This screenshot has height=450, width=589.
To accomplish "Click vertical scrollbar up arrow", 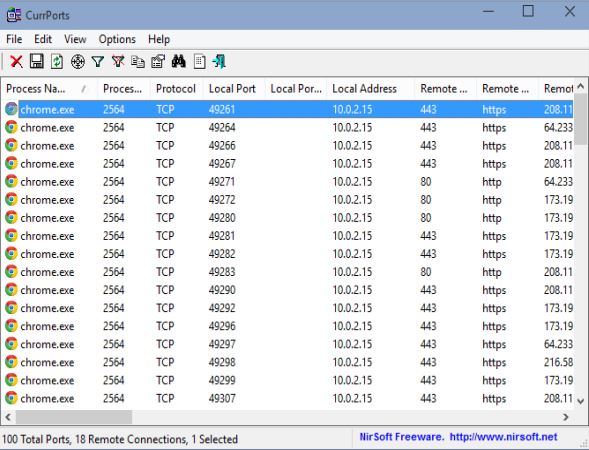I will pos(580,87).
